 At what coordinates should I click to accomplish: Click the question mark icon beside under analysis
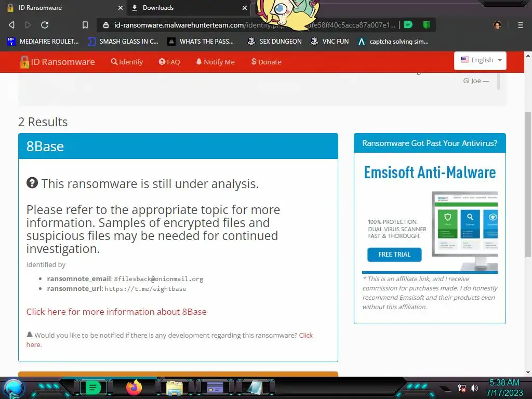coord(32,183)
